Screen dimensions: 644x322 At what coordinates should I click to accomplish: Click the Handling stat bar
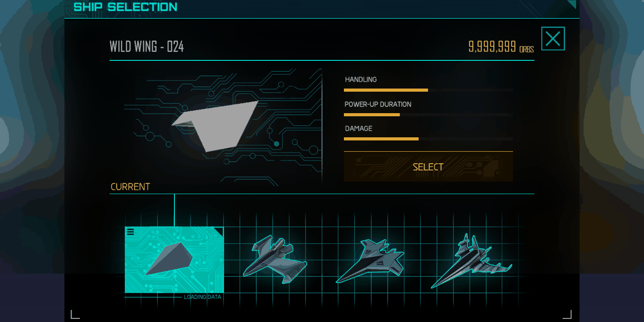[x=428, y=90]
